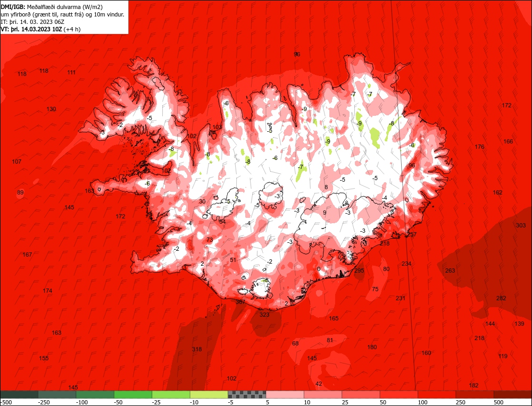Click the eastern ocean value '166'
This screenshot has width=532, height=406.
coord(508,141)
